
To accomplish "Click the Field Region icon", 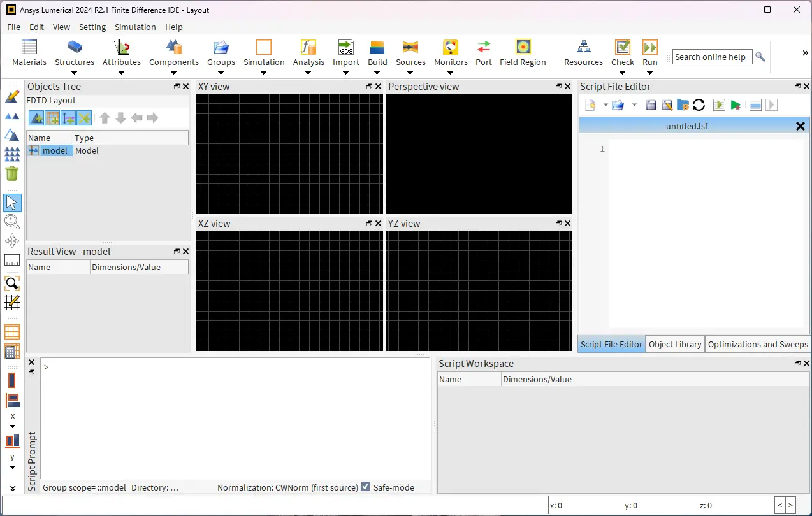I will pos(523,48).
